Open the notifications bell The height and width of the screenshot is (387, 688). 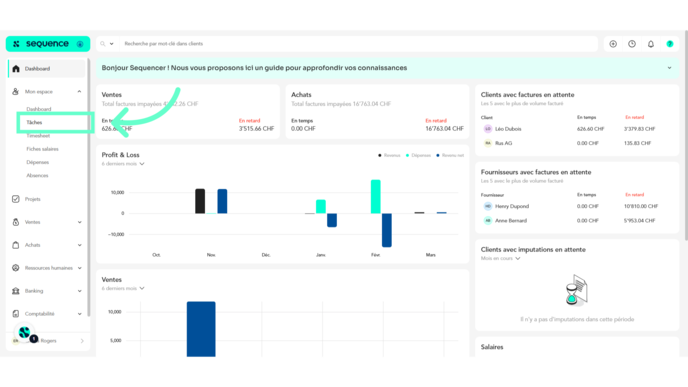[651, 44]
